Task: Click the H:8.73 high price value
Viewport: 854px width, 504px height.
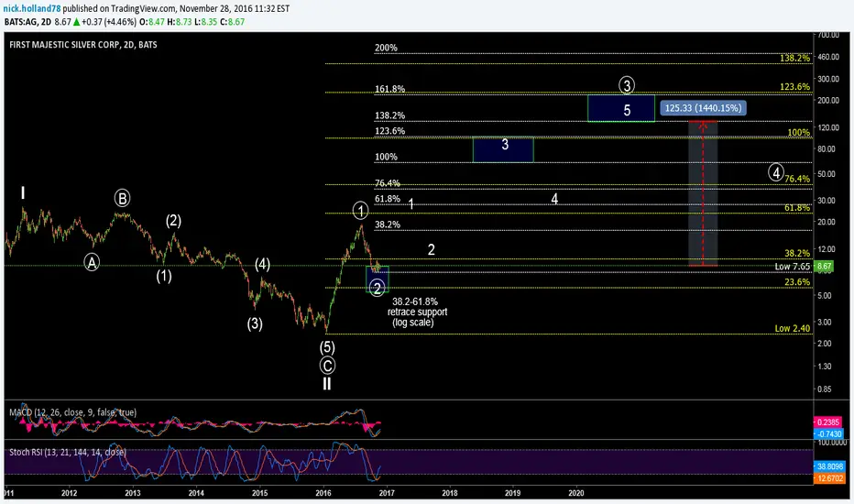Action: point(179,22)
